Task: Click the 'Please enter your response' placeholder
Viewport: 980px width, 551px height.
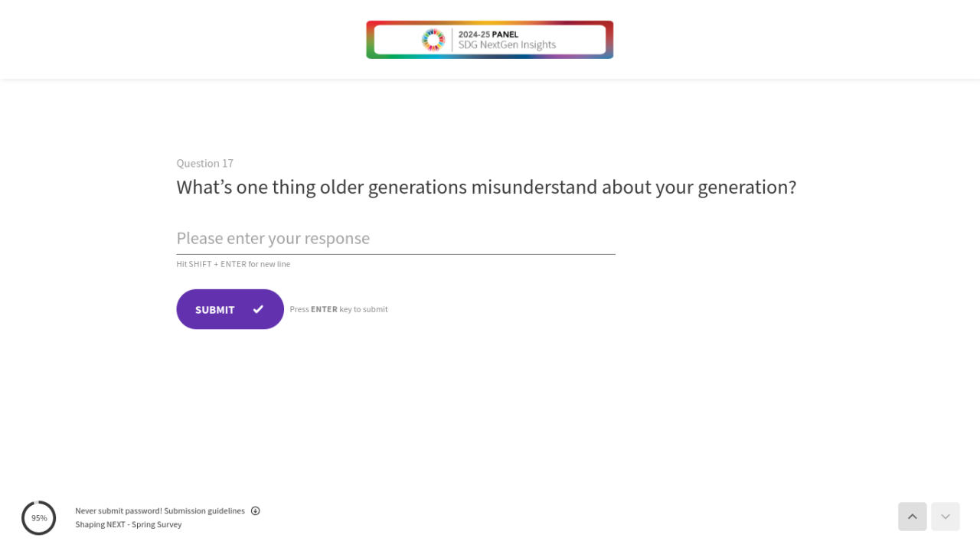Action: (x=273, y=238)
